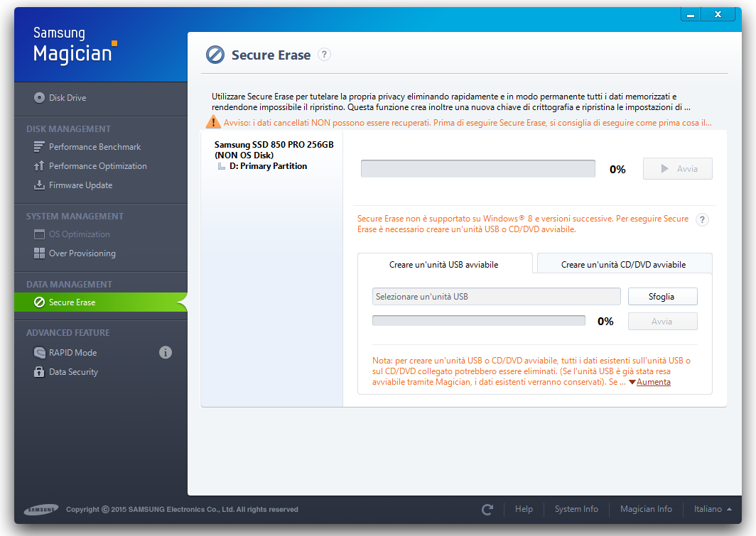756x536 pixels.
Task: Click the Secure Erase sidebar icon
Action: (x=39, y=302)
